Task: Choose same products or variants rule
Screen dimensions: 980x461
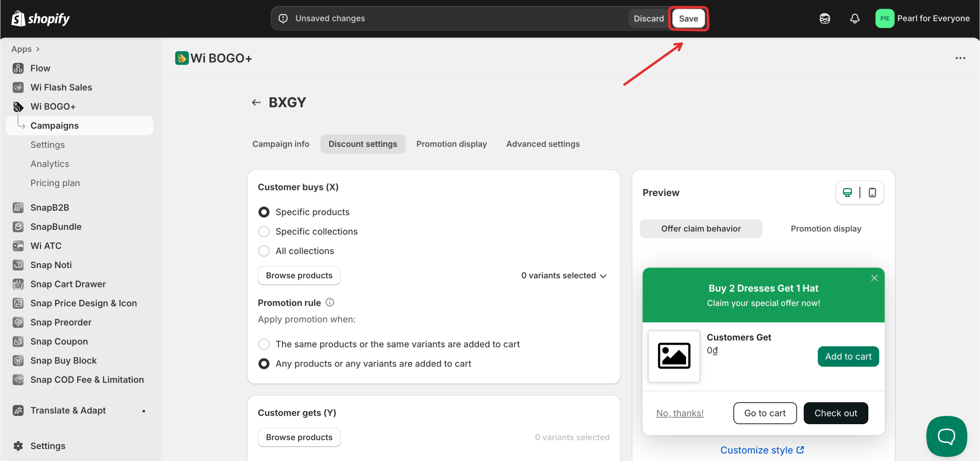Action: pos(264,344)
